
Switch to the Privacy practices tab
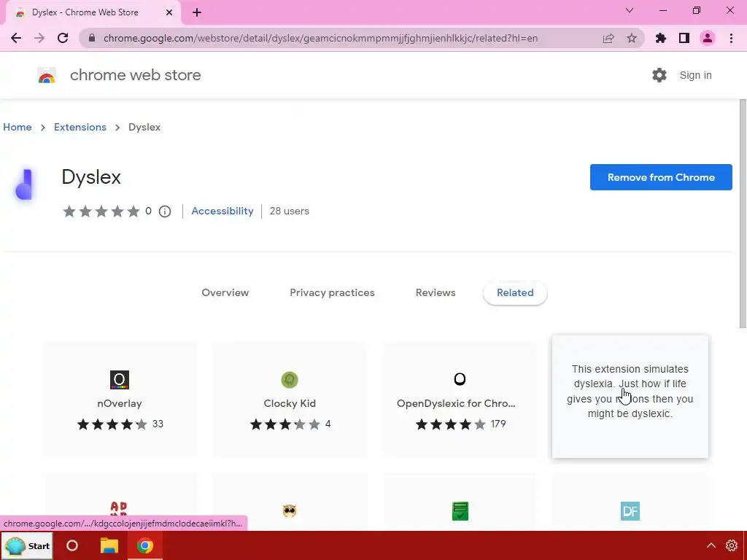tap(332, 293)
